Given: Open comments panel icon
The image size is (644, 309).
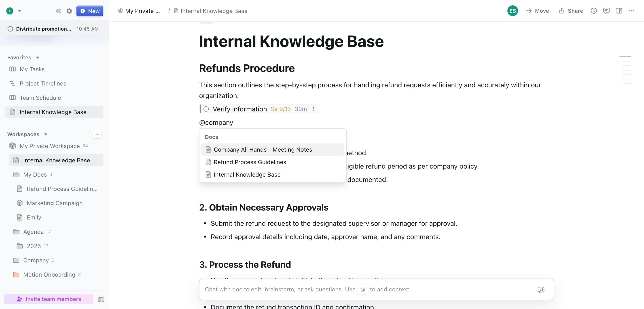Looking at the screenshot, I should pos(606,11).
